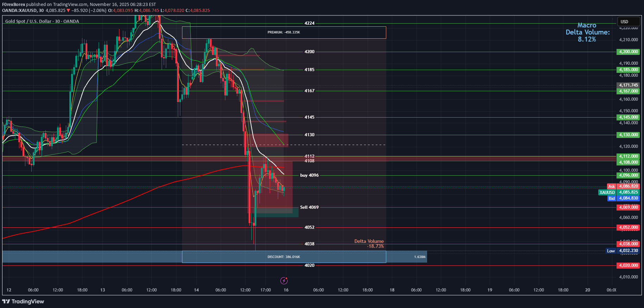
Task: Click the green XAUUSD price tag
Action: (607, 192)
